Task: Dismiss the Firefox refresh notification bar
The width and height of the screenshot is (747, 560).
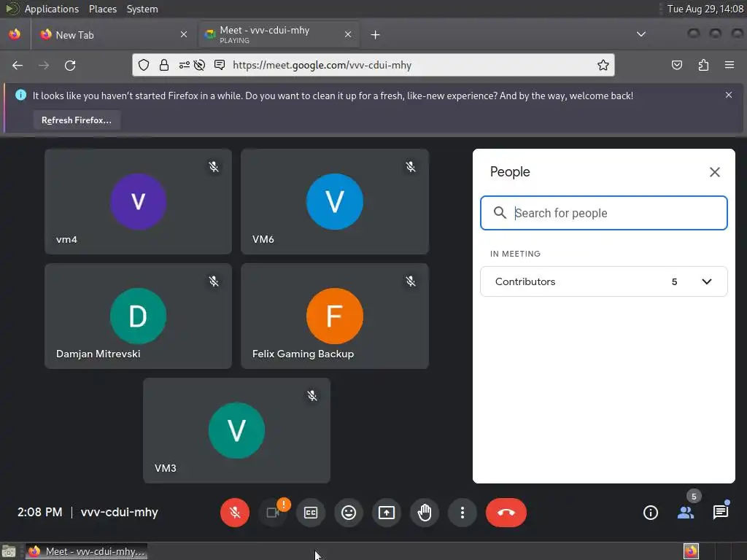Action: [729, 95]
